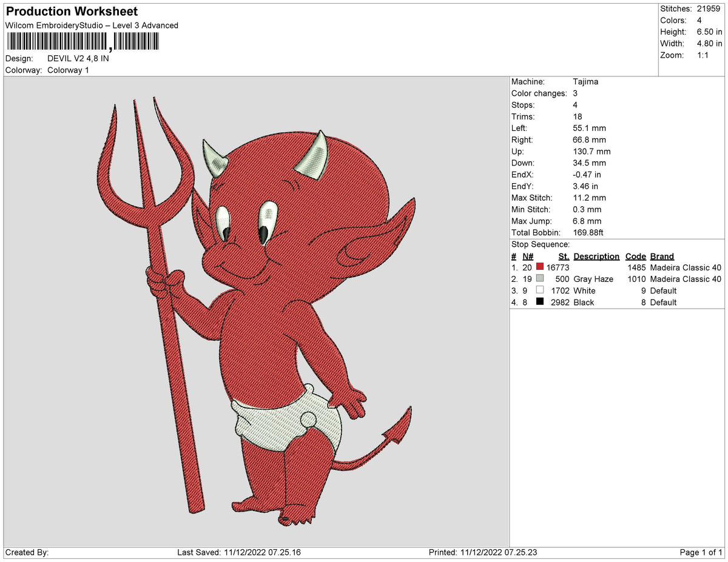Expand the Description column header

coord(596,256)
